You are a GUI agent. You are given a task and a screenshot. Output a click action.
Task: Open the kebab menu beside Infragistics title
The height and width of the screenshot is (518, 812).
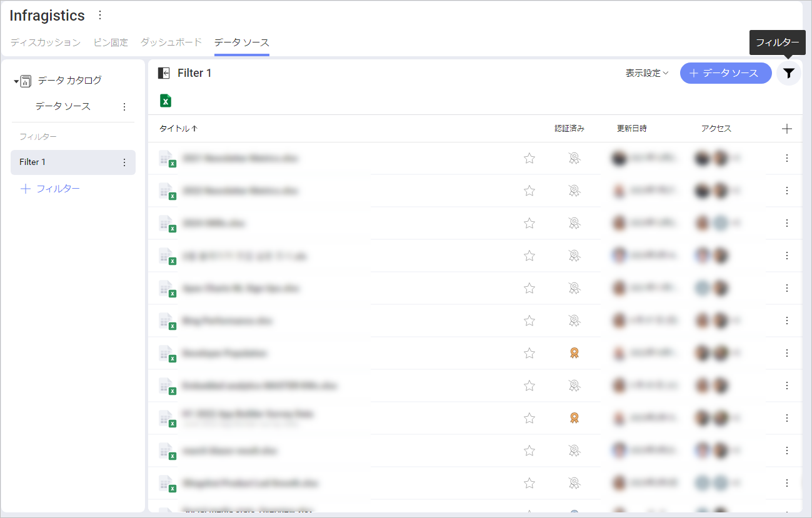pos(100,16)
